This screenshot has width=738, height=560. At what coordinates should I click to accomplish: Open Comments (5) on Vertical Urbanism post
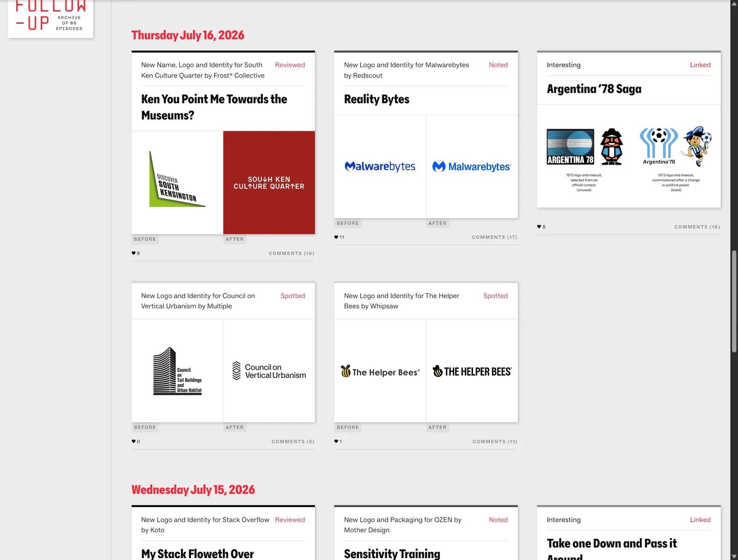pos(293,442)
